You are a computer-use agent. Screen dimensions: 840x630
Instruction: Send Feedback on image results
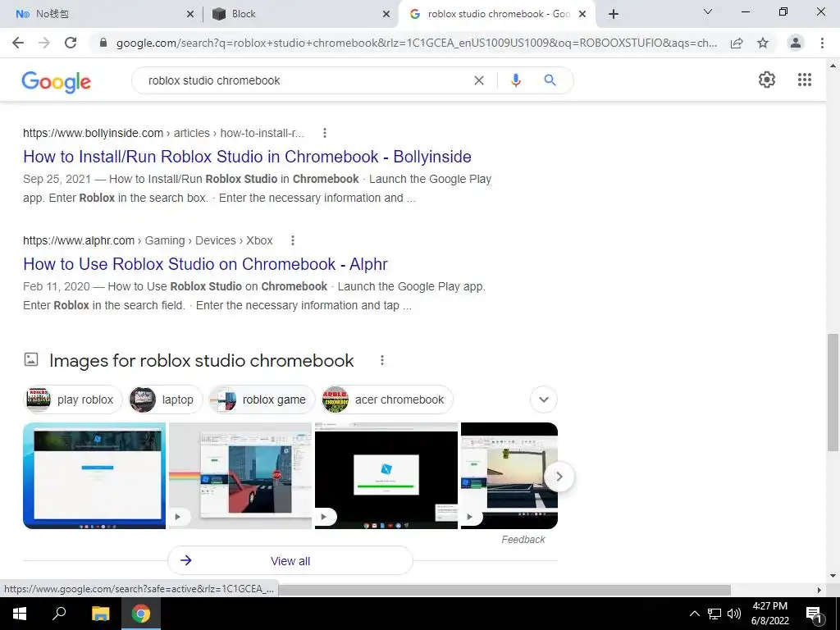click(523, 540)
